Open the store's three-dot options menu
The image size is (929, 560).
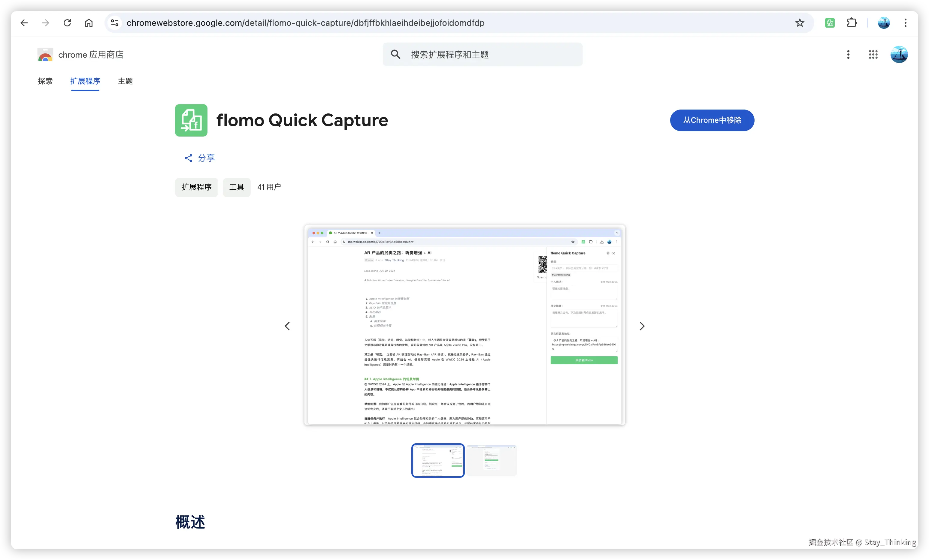tap(848, 55)
